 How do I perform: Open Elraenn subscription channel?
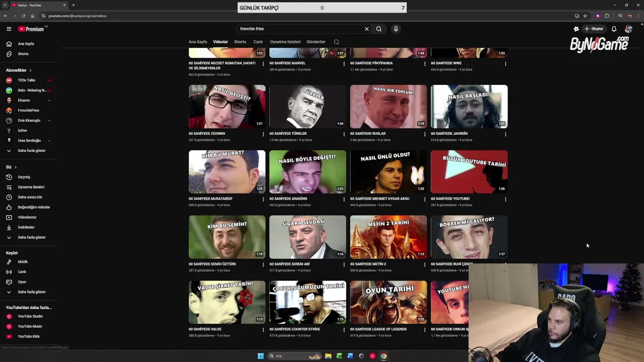pos(24,100)
